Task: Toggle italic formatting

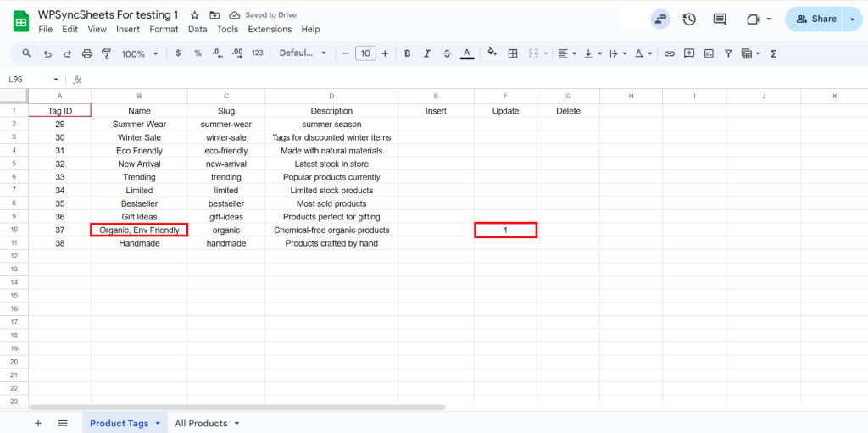Action: coord(427,53)
